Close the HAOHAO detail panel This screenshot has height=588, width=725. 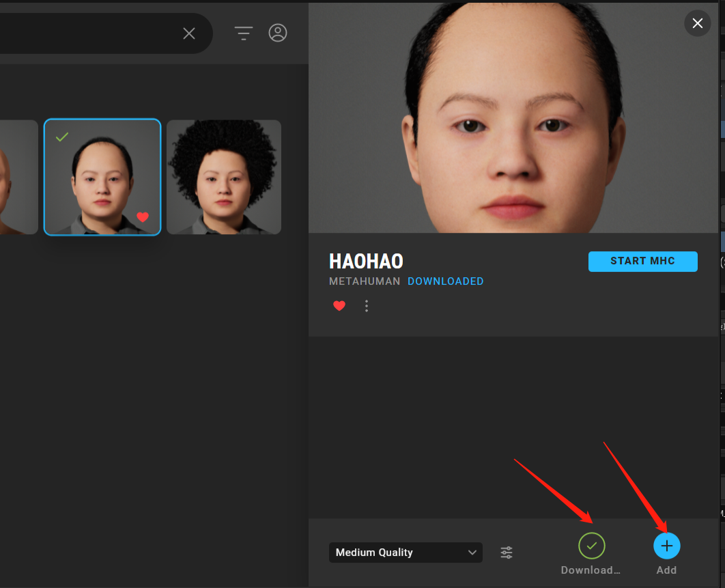697,23
